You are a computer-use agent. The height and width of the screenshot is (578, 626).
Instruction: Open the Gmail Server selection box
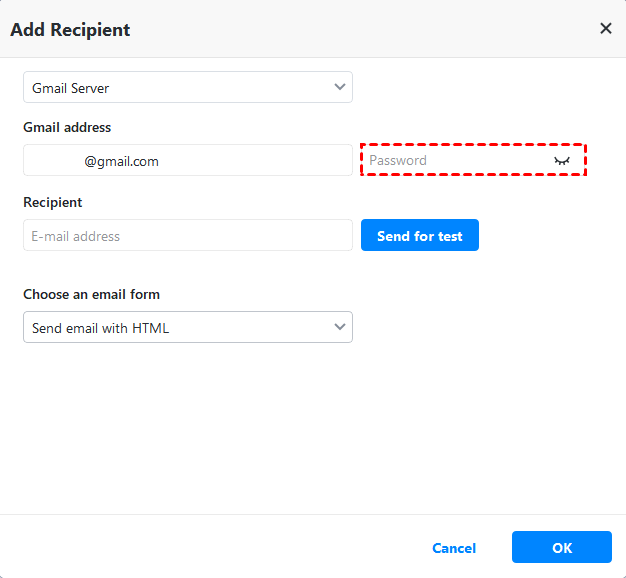coord(187,88)
